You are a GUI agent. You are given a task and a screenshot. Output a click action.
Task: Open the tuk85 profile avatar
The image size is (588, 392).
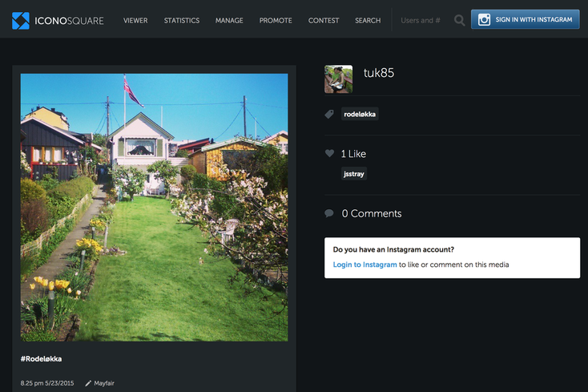tap(338, 79)
